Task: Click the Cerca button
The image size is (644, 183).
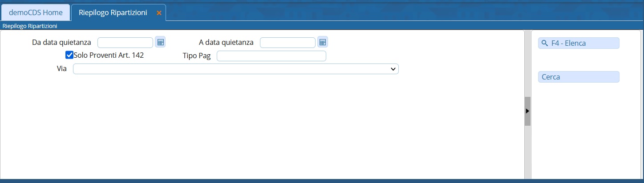Action: point(579,77)
